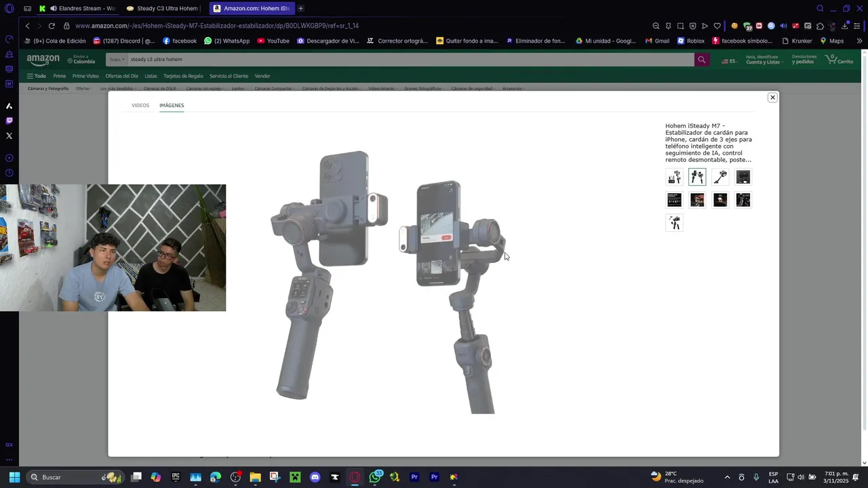
Task: Open File Explorer from the taskbar
Action: pyautogui.click(x=255, y=477)
